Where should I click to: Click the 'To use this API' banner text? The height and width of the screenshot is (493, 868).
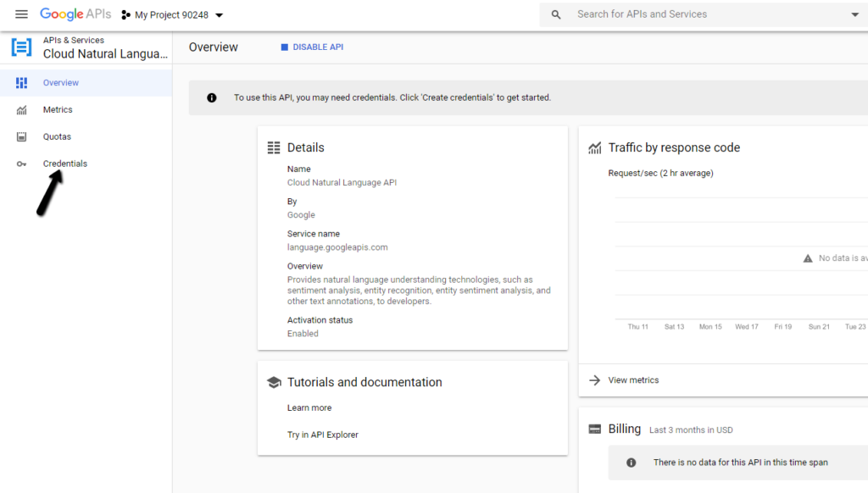coord(392,98)
